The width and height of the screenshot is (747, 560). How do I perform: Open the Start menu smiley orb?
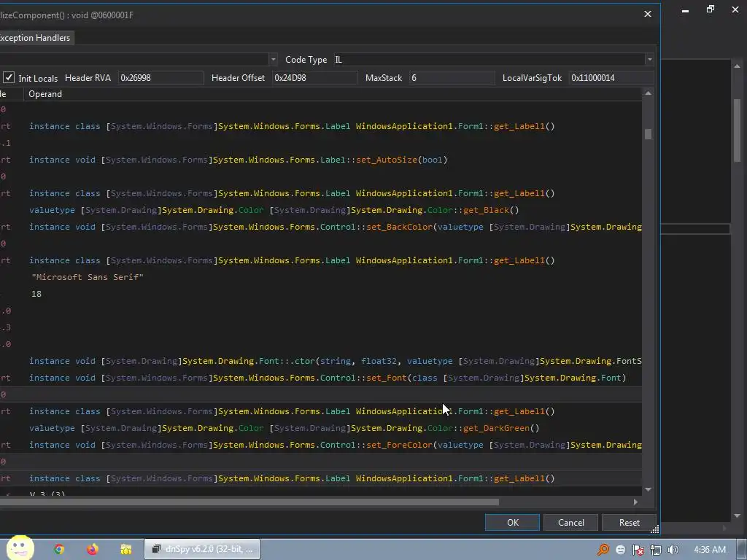(x=20, y=548)
